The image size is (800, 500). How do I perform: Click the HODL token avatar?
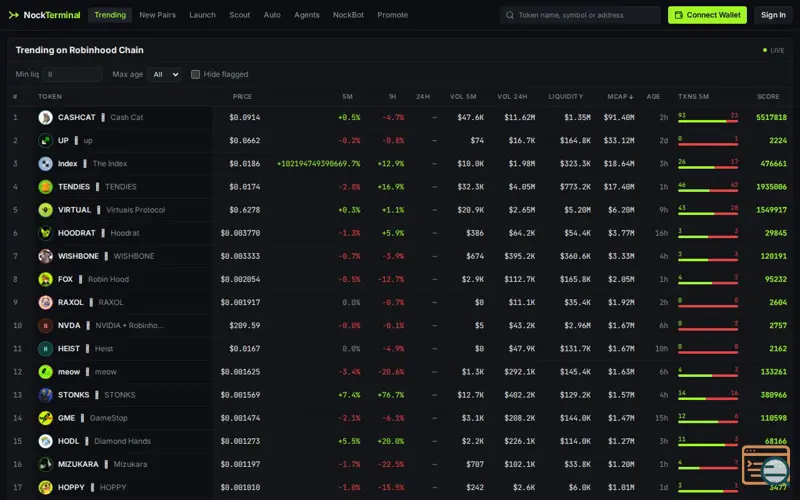tap(45, 441)
